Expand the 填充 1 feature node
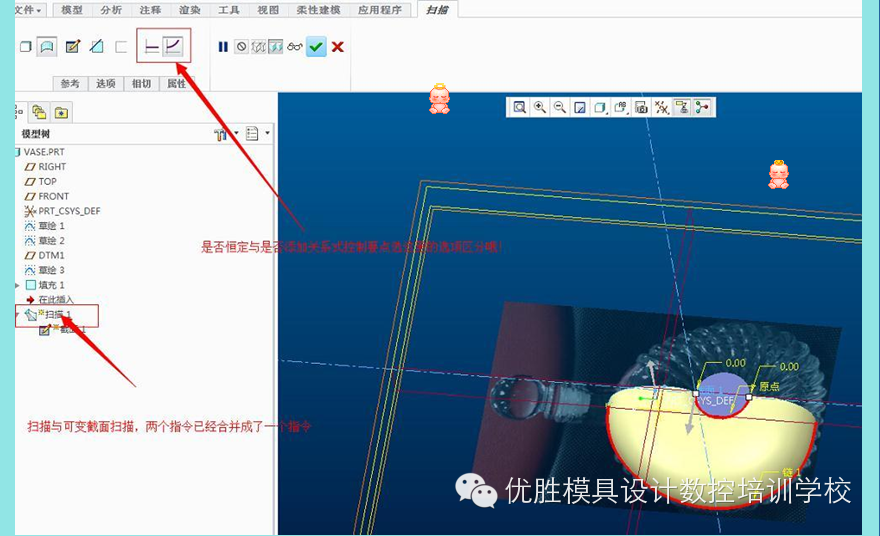Image resolution: width=880 pixels, height=536 pixels. point(17,285)
